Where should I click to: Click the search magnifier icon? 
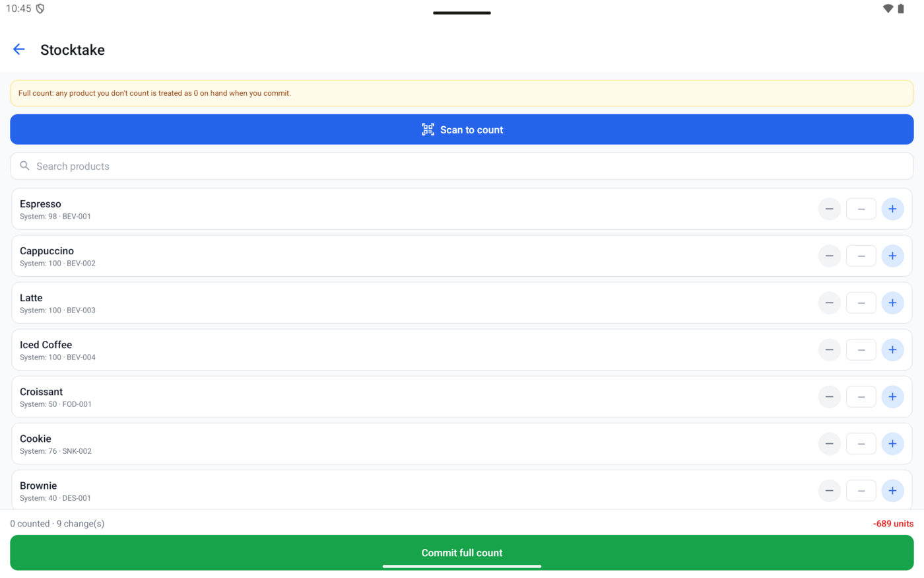24,166
